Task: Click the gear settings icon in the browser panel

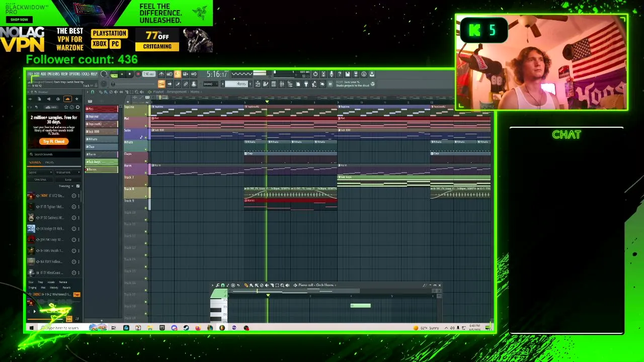Action: pyautogui.click(x=78, y=107)
